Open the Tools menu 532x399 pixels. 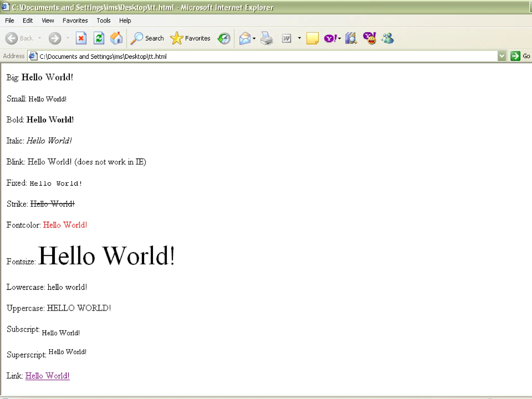pos(103,21)
